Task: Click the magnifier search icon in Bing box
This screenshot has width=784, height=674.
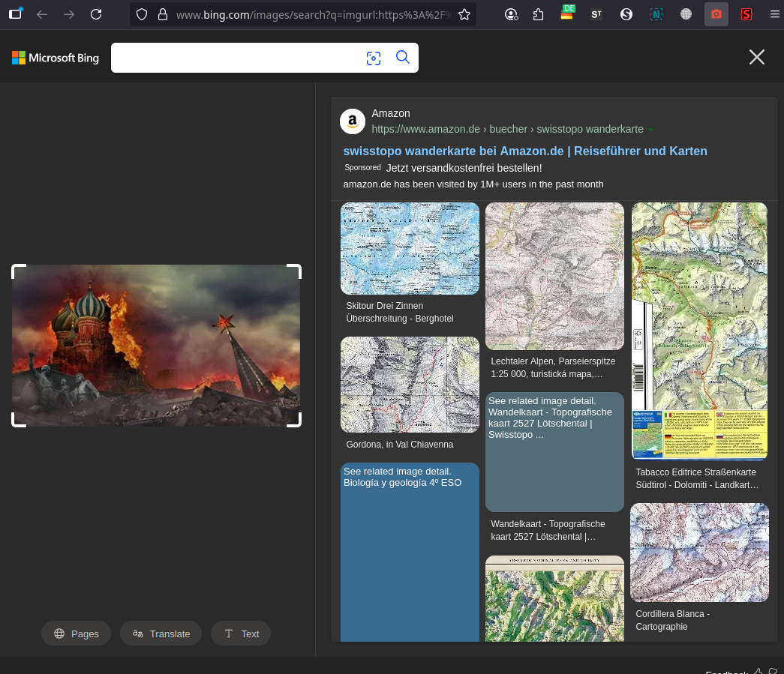Action: pyautogui.click(x=403, y=58)
